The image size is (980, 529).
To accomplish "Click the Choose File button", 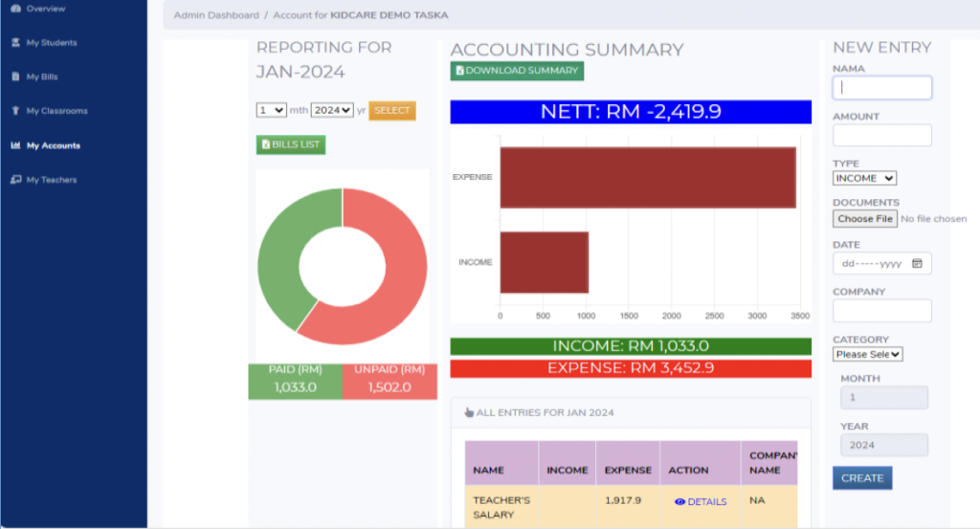I will coord(865,219).
